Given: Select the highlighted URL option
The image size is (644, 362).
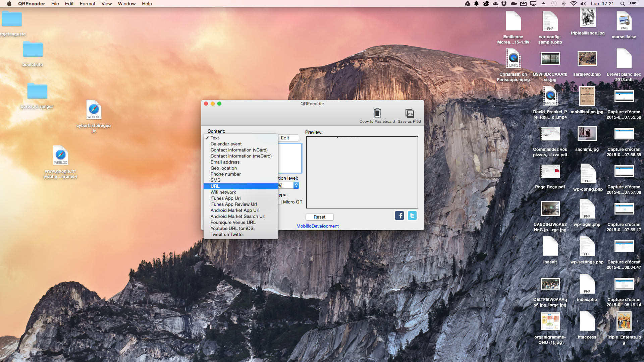Looking at the screenshot, I should pos(241,186).
